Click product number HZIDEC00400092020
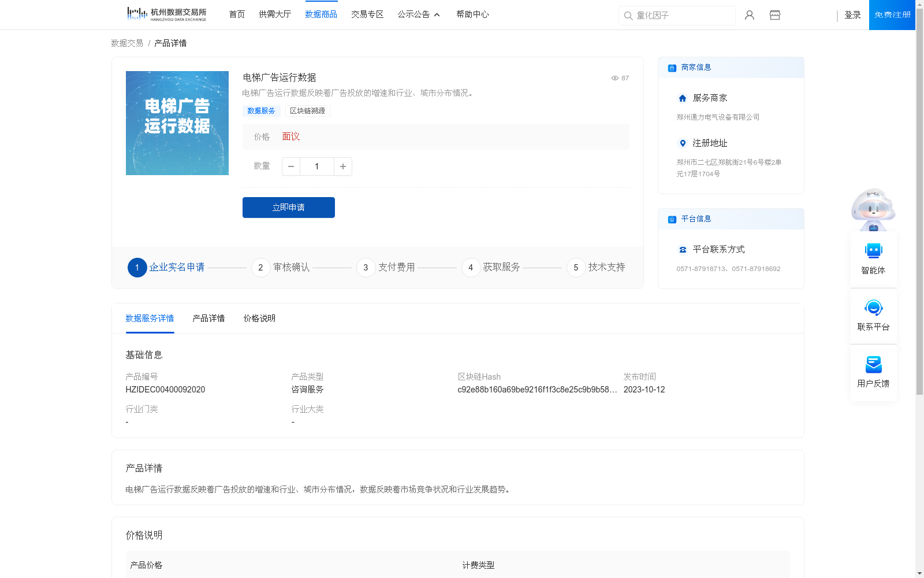Image resolution: width=924 pixels, height=578 pixels. [165, 390]
